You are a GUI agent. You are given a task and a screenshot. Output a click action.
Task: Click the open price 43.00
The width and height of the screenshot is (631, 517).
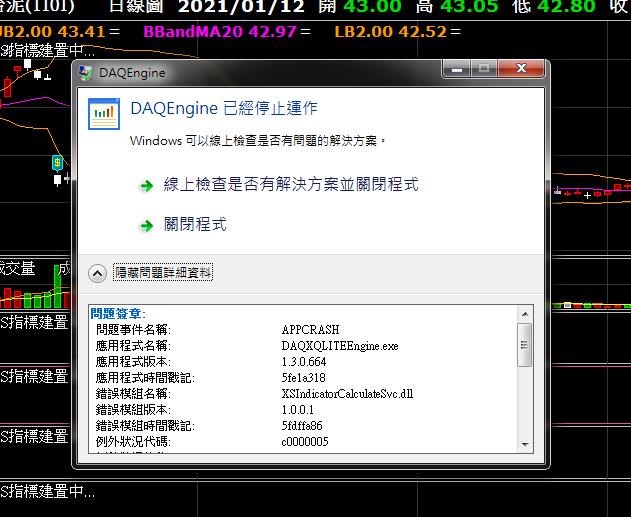coord(372,6)
